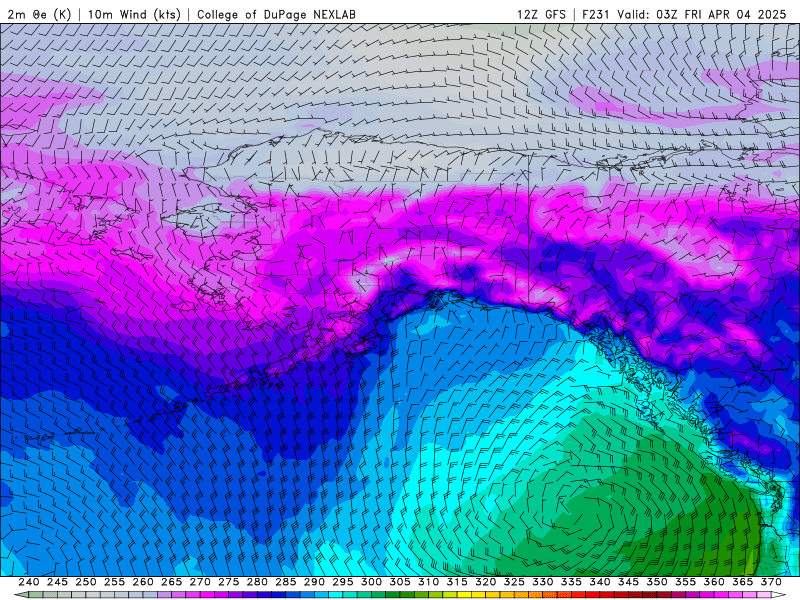This screenshot has height=600, width=800.
Task: Click the 245 value on color scale
Action: click(x=57, y=582)
